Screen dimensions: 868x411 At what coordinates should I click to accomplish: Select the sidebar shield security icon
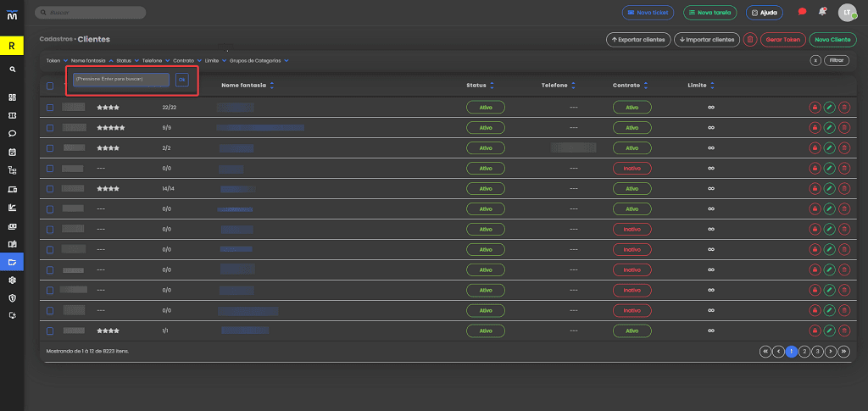pyautogui.click(x=12, y=297)
